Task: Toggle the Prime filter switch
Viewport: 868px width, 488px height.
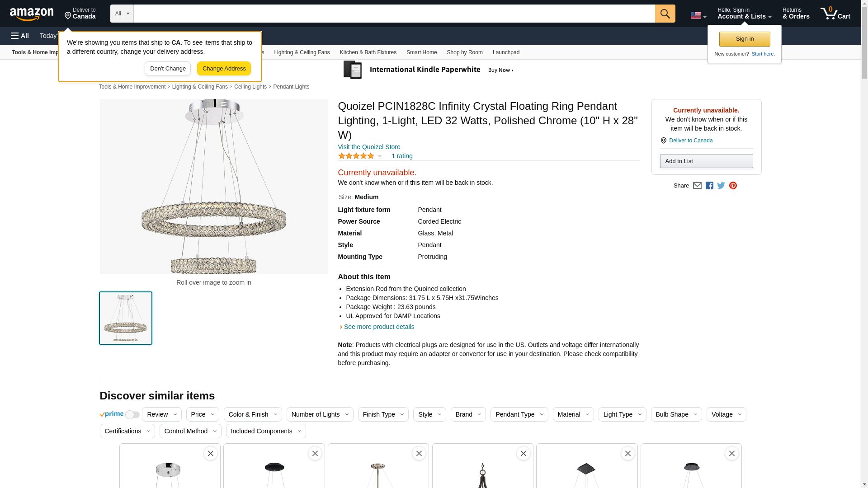Action: tap(132, 415)
